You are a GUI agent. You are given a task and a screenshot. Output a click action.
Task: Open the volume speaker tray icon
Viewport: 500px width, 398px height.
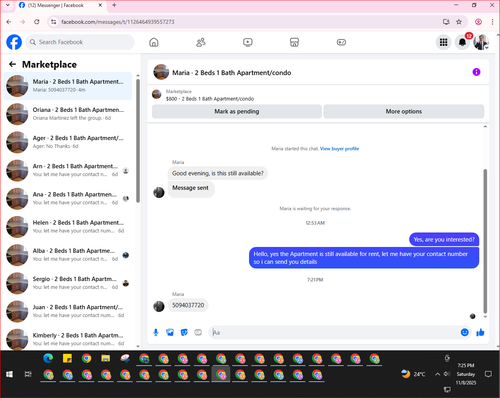(x=447, y=374)
